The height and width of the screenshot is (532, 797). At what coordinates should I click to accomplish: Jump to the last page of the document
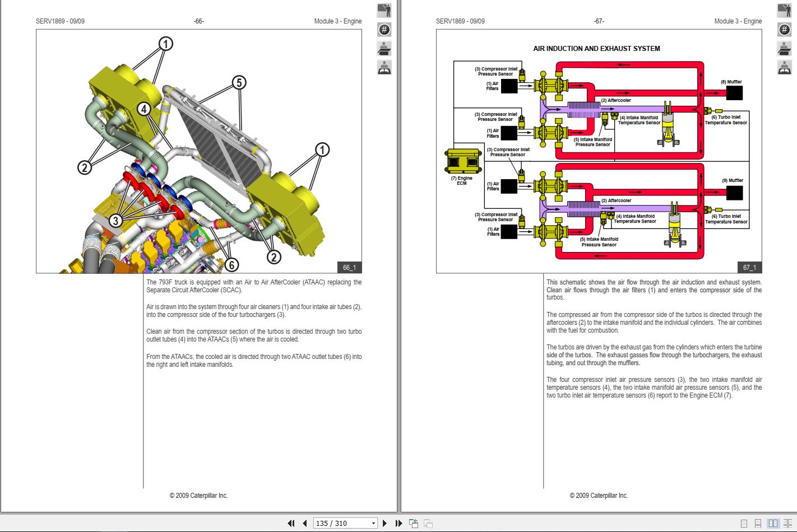(x=398, y=524)
